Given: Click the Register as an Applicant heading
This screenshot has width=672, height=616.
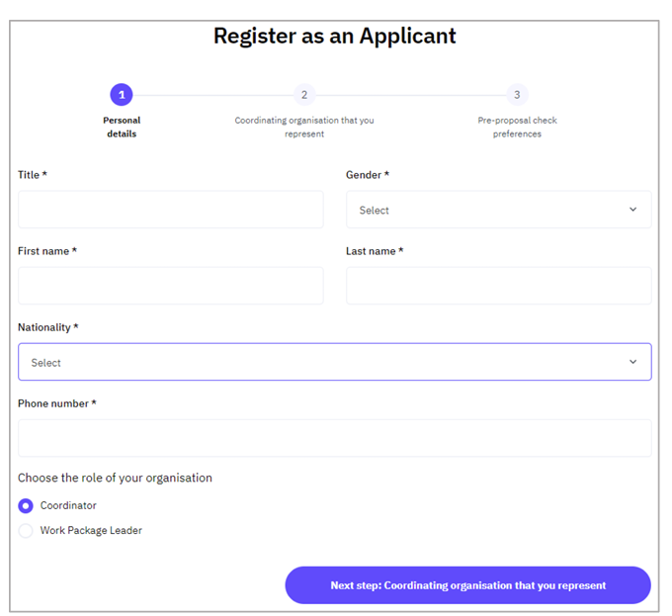Looking at the screenshot, I should (x=335, y=36).
